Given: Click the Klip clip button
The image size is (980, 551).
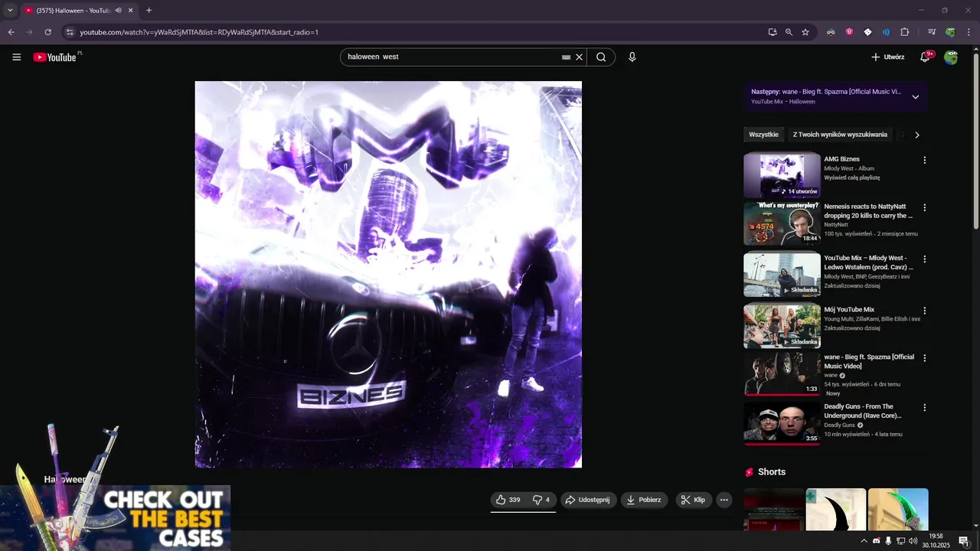Looking at the screenshot, I should pyautogui.click(x=694, y=500).
